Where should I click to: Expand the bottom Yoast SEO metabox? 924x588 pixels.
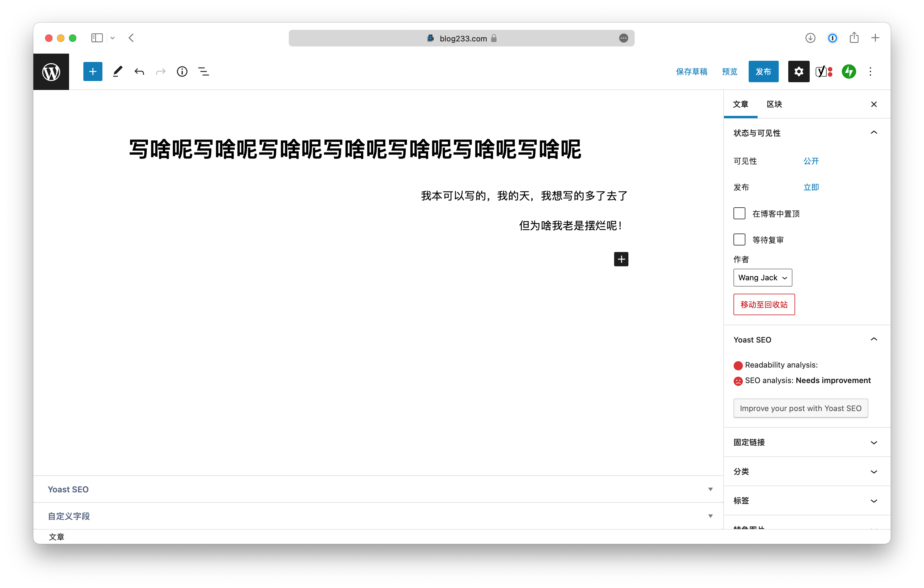point(378,489)
